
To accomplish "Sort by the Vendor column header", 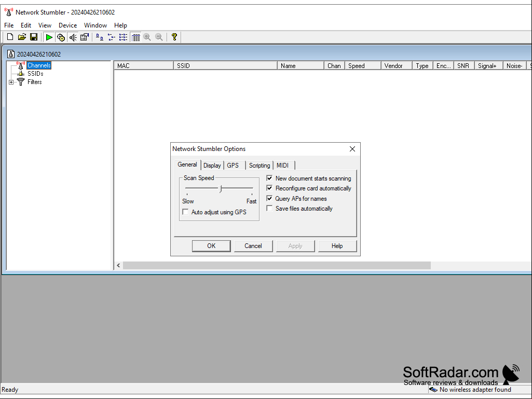I will (x=397, y=66).
